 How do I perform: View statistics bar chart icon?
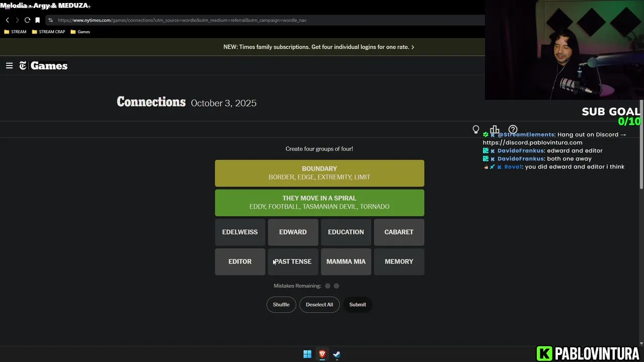[x=495, y=130]
